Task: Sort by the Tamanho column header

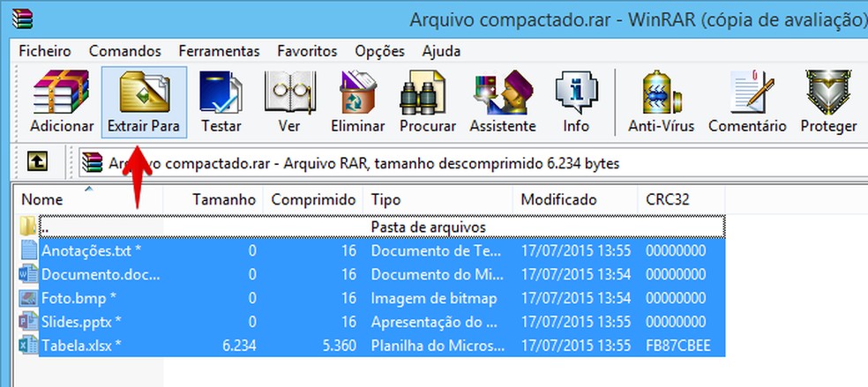Action: 213,199
